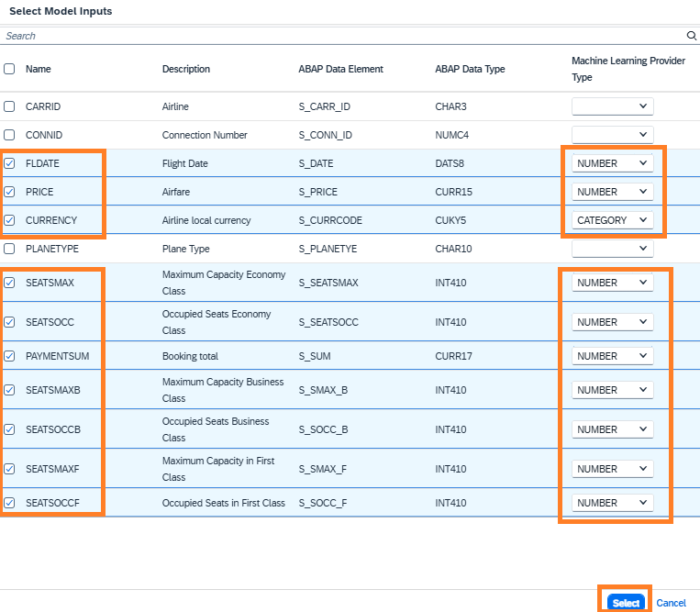Click the Cancel link
700x612 pixels.
[671, 603]
